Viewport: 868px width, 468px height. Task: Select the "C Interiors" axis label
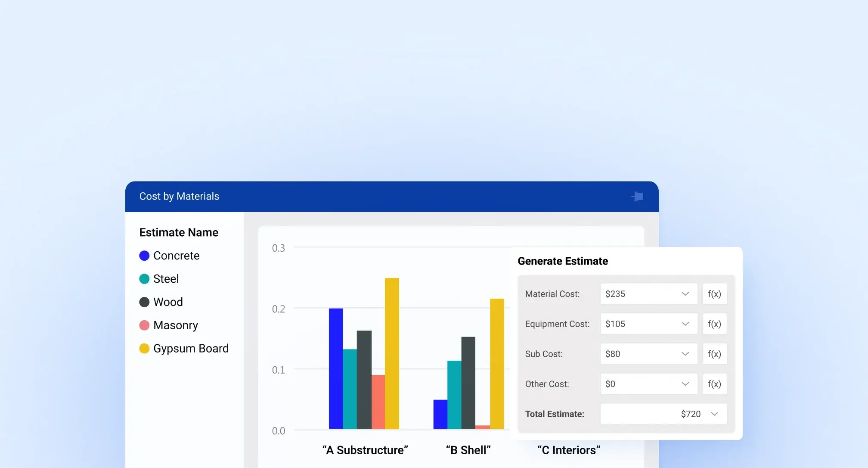pos(569,450)
